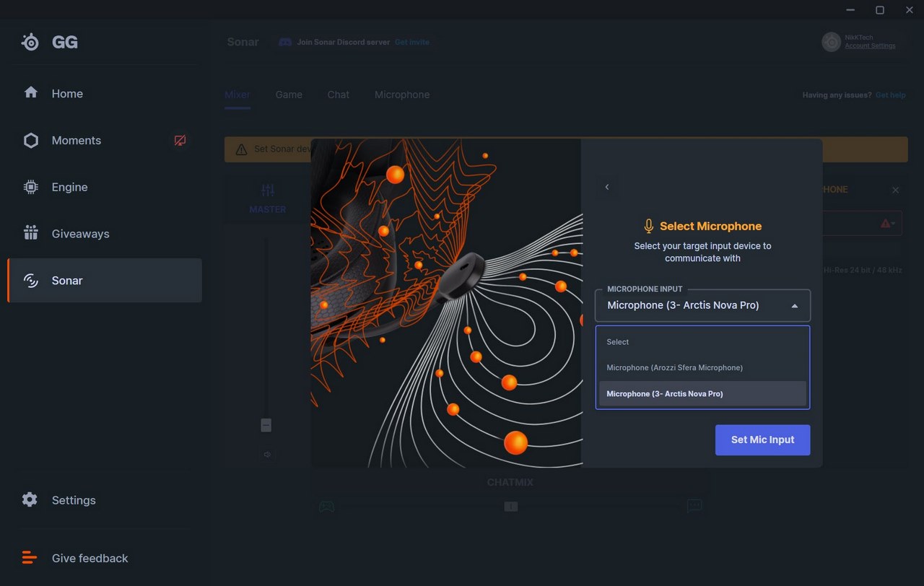The height and width of the screenshot is (586, 924).
Task: Click the NikKTech profile avatar
Action: 832,42
